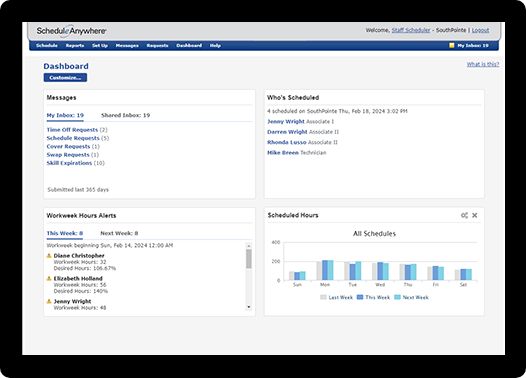Click Submitted last 365 days text

tap(78, 190)
